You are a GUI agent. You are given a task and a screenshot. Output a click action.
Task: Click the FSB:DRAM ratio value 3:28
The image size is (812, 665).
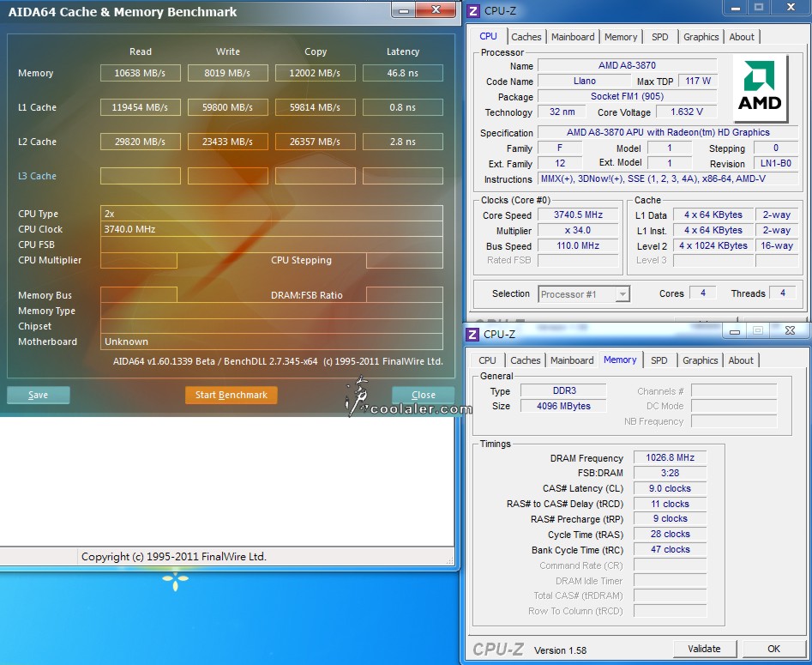pyautogui.click(x=671, y=473)
